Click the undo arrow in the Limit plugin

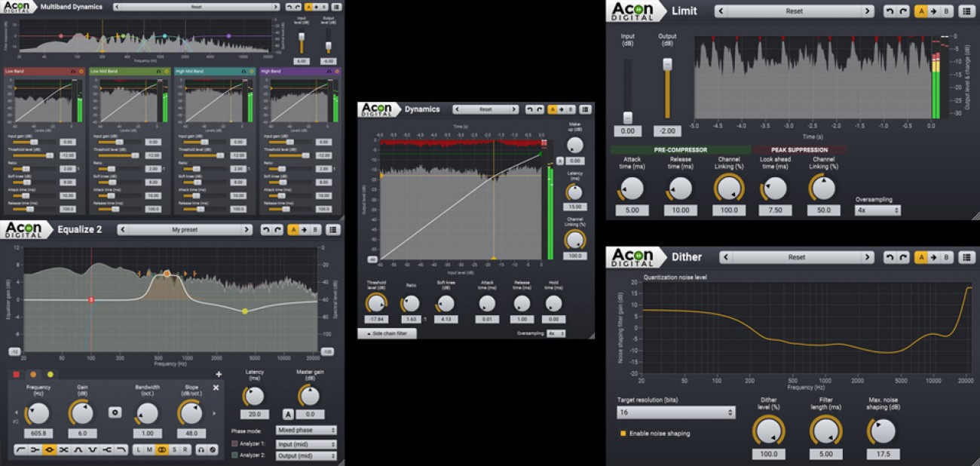click(x=890, y=11)
